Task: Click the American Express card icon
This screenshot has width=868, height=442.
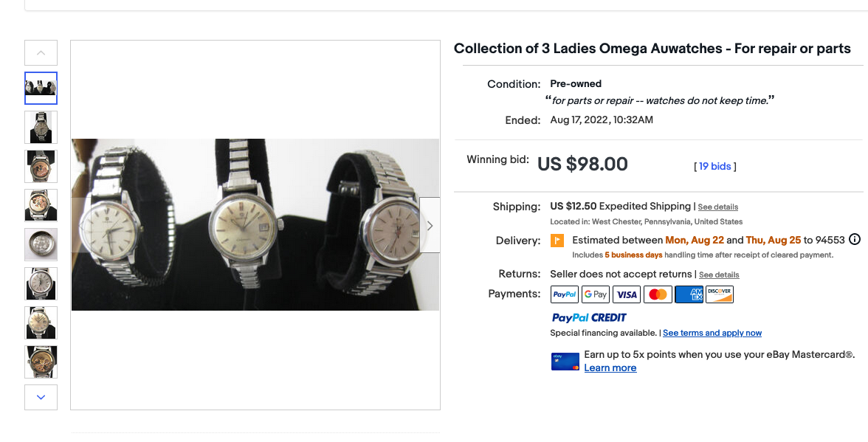Action: [689, 294]
